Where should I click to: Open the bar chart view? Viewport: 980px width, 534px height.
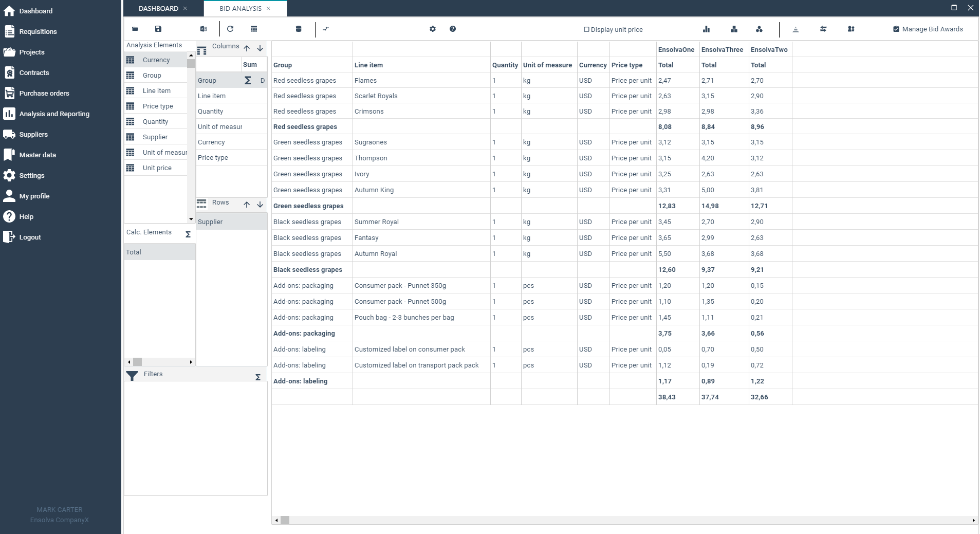coord(707,29)
